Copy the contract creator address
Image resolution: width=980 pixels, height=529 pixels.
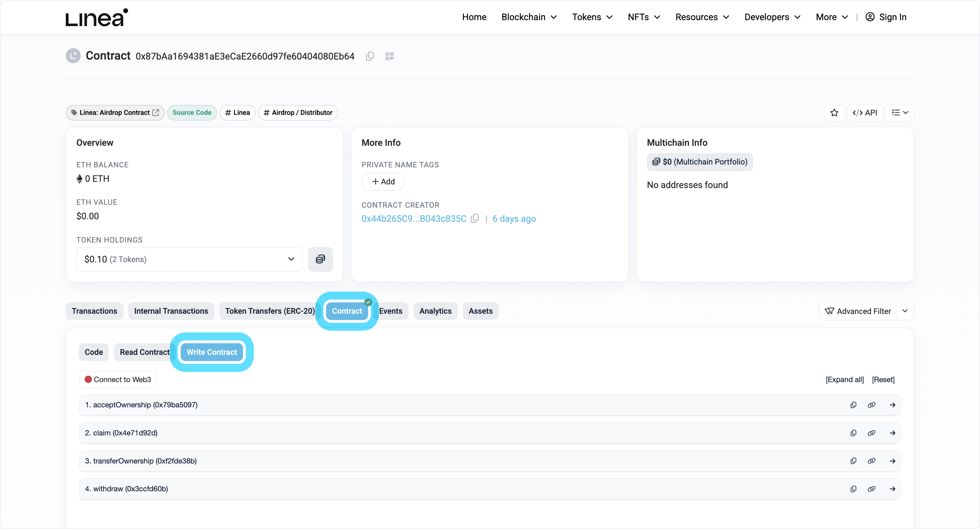[474, 219]
